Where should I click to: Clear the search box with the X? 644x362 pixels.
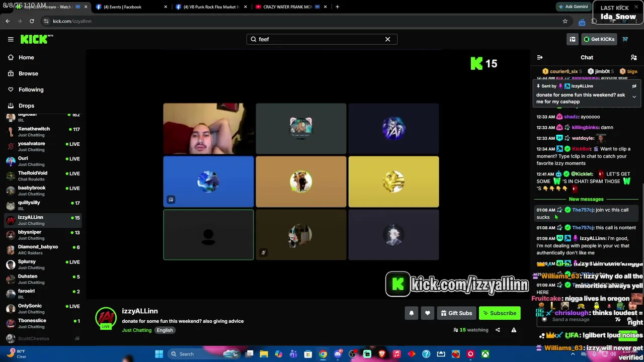tap(387, 39)
